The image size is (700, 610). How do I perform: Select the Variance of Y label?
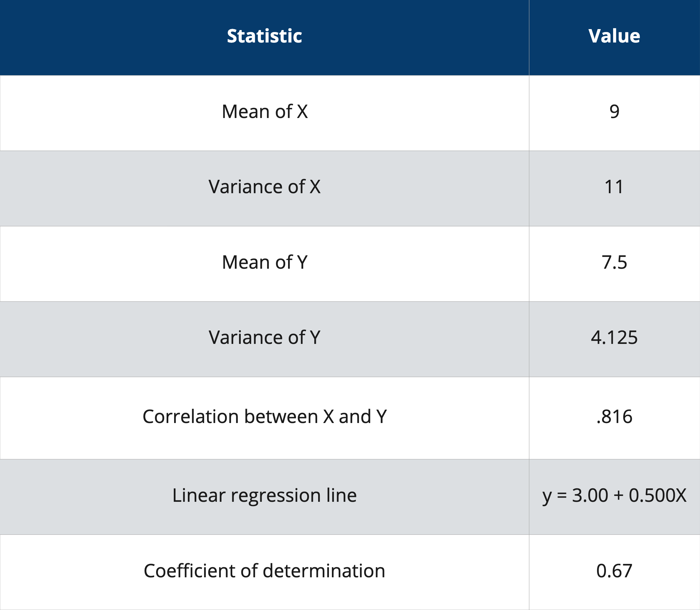pos(264,338)
